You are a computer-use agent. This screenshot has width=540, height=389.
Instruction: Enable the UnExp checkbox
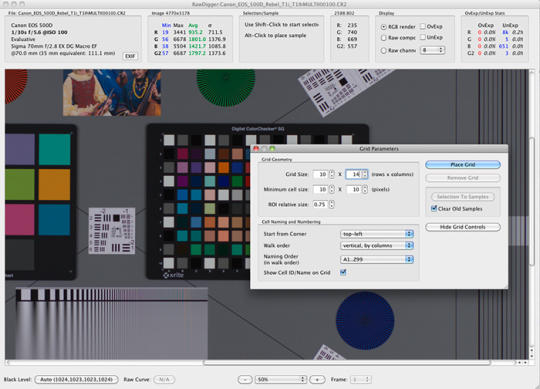click(x=423, y=37)
